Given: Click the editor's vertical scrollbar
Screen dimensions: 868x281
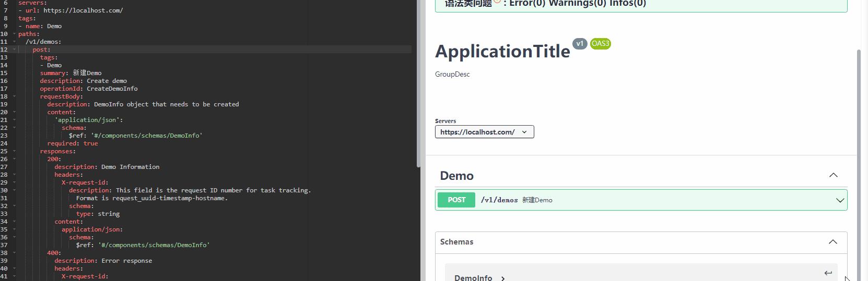Looking at the screenshot, I should pos(418,83).
